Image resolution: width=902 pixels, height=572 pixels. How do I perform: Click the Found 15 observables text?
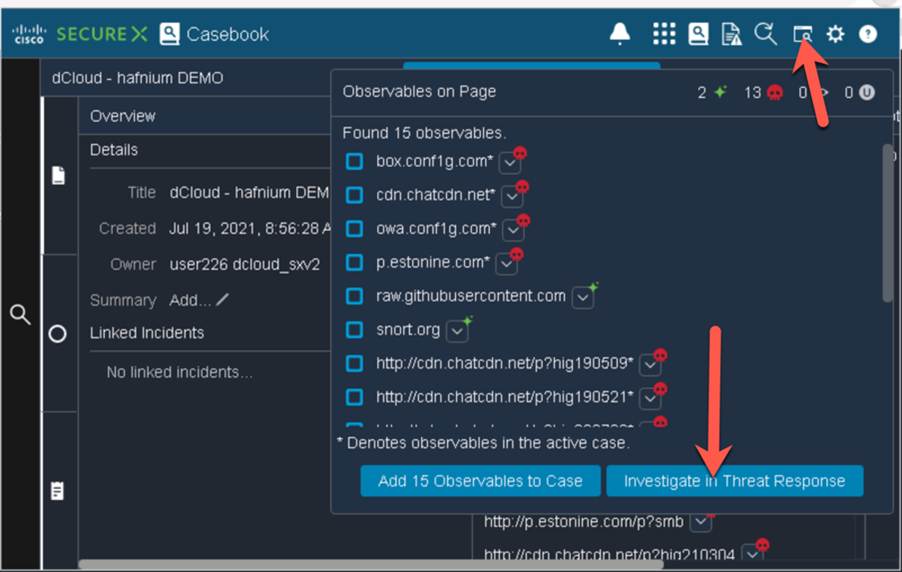click(x=425, y=133)
